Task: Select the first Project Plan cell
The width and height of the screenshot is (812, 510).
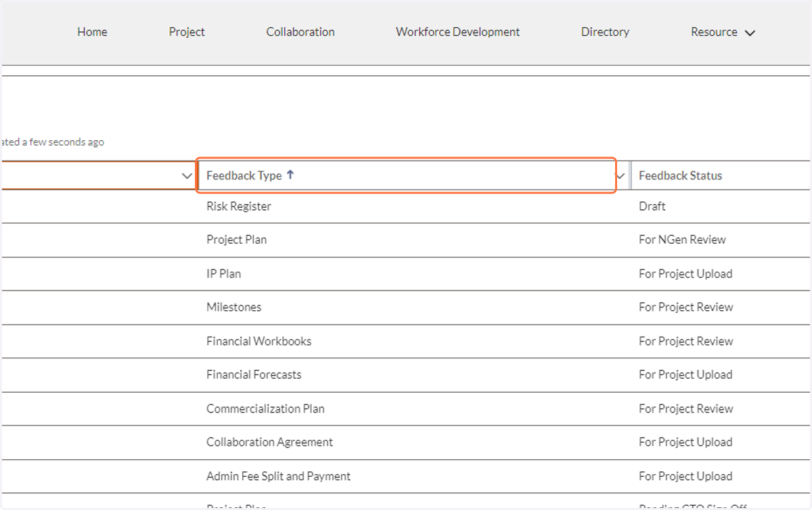Action: [236, 240]
